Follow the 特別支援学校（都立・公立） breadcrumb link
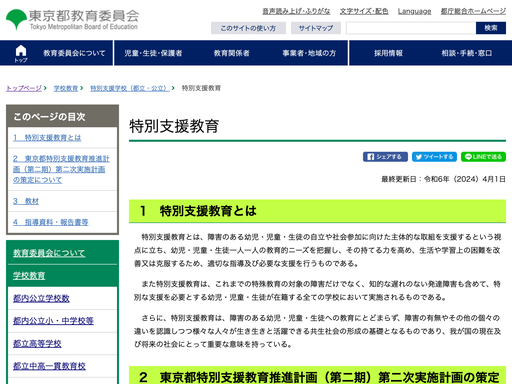The width and height of the screenshot is (512, 384). pos(130,88)
